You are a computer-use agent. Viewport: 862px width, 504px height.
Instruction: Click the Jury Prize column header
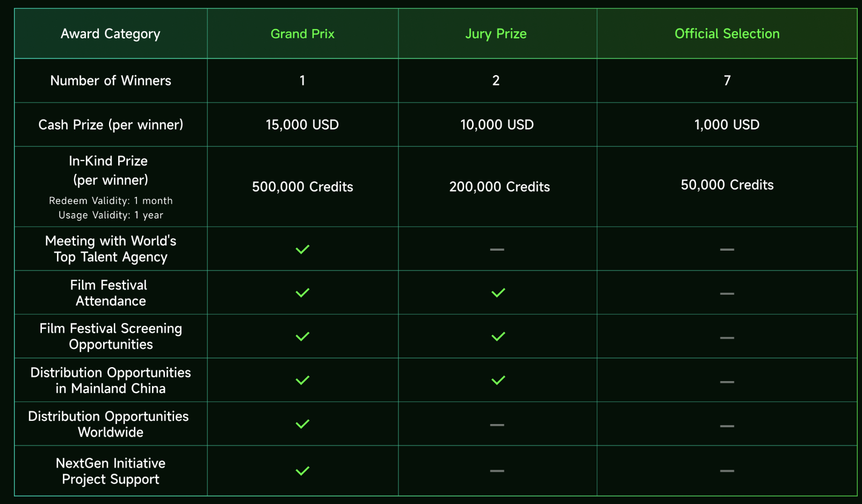pos(496,34)
